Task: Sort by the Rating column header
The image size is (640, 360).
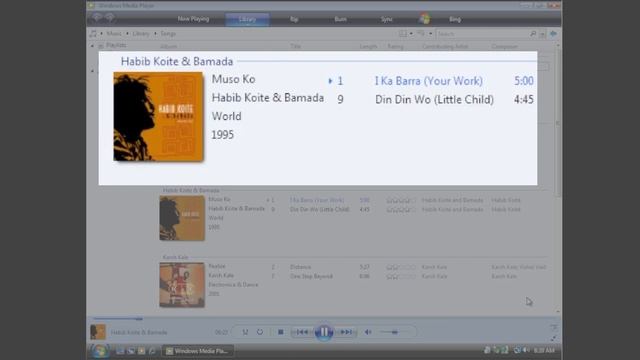Action: click(x=395, y=47)
